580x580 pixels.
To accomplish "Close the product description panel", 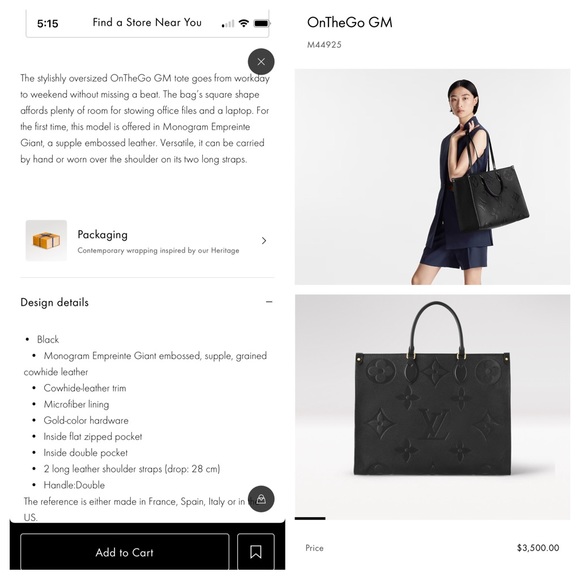I will point(261,61).
